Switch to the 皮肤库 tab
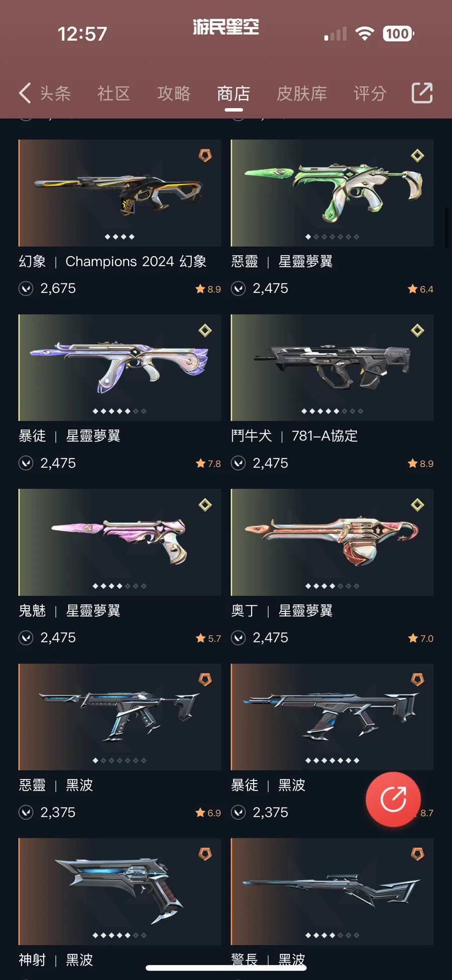This screenshot has width=452, height=980. 302,93
